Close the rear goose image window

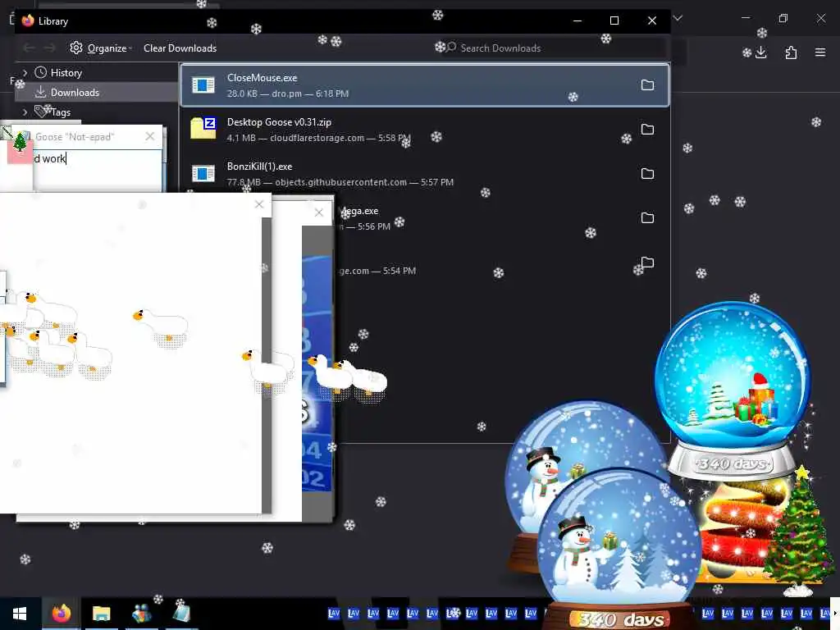319,212
